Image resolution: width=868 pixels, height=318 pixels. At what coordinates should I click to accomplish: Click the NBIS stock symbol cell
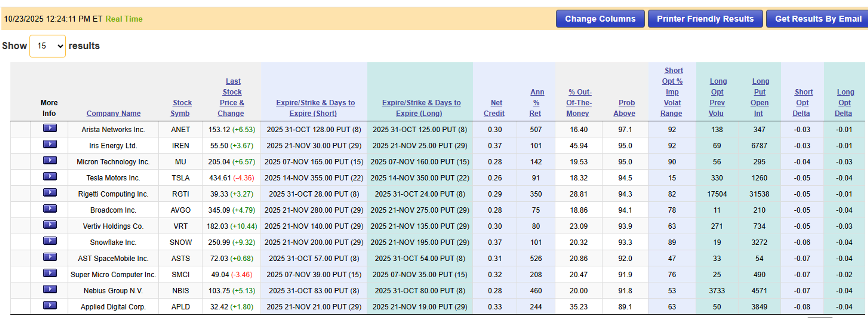[180, 291]
